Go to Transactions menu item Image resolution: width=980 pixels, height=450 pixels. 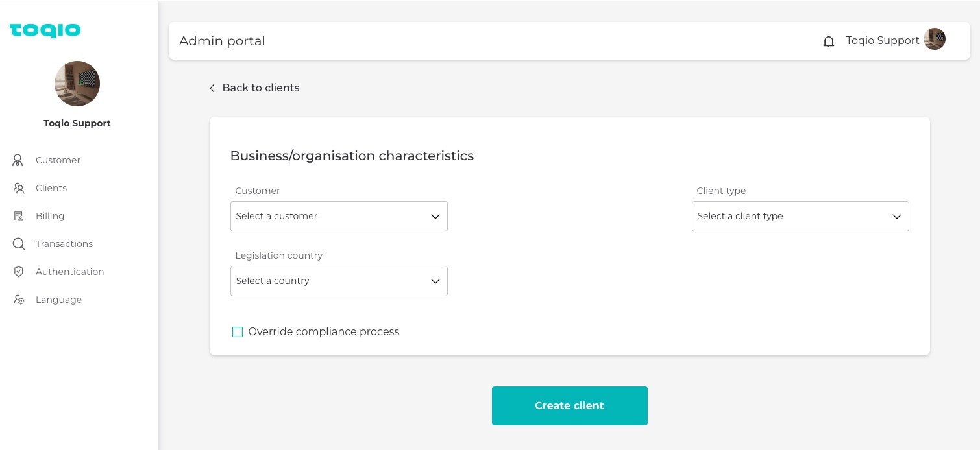pos(64,244)
